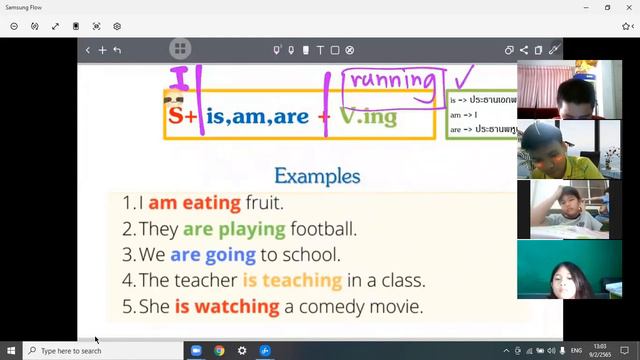640x360 pixels.
Task: Click the video of participant in yellow shirt
Action: (x=569, y=149)
